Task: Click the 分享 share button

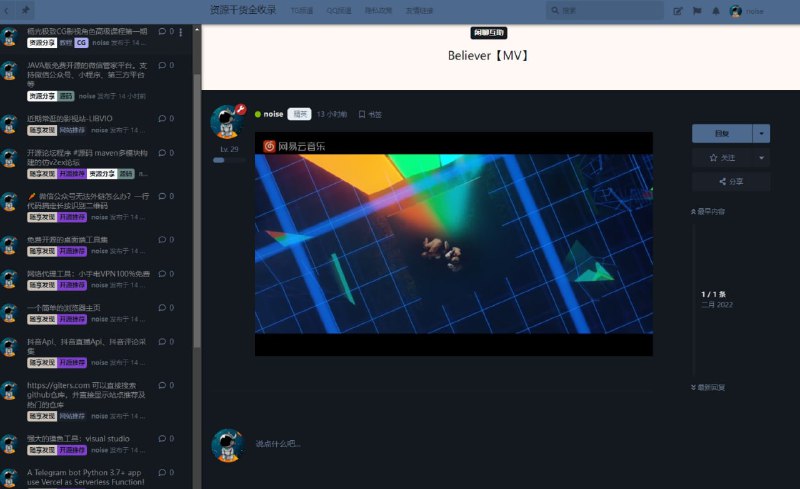Action: click(x=731, y=181)
